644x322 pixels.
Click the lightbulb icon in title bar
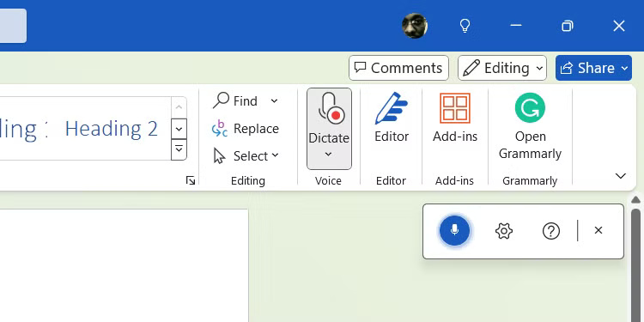pyautogui.click(x=465, y=26)
